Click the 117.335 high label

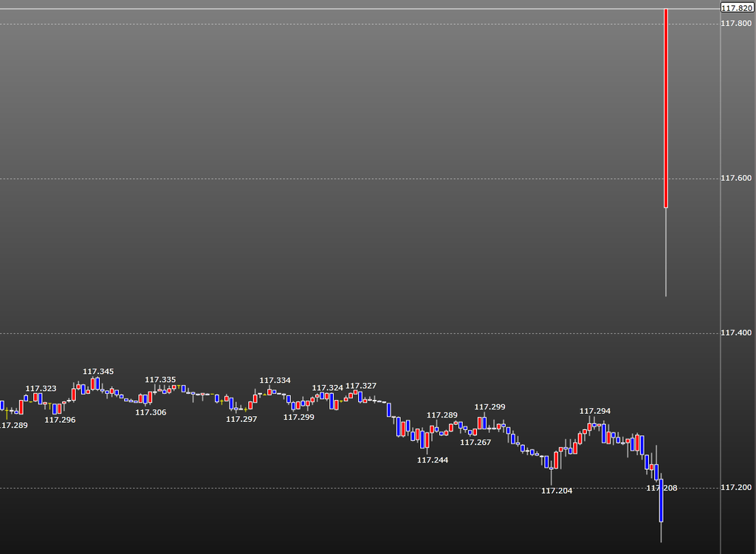pyautogui.click(x=160, y=380)
